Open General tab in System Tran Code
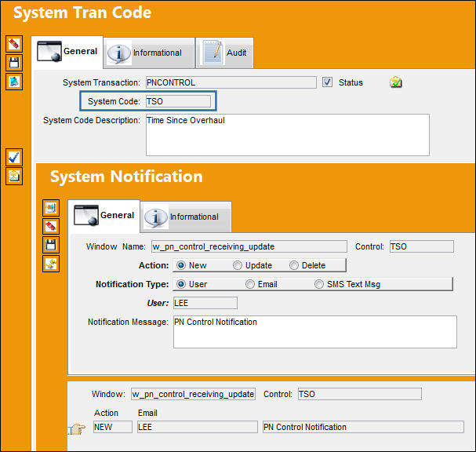Screen dimensions: 476x452 67,52
